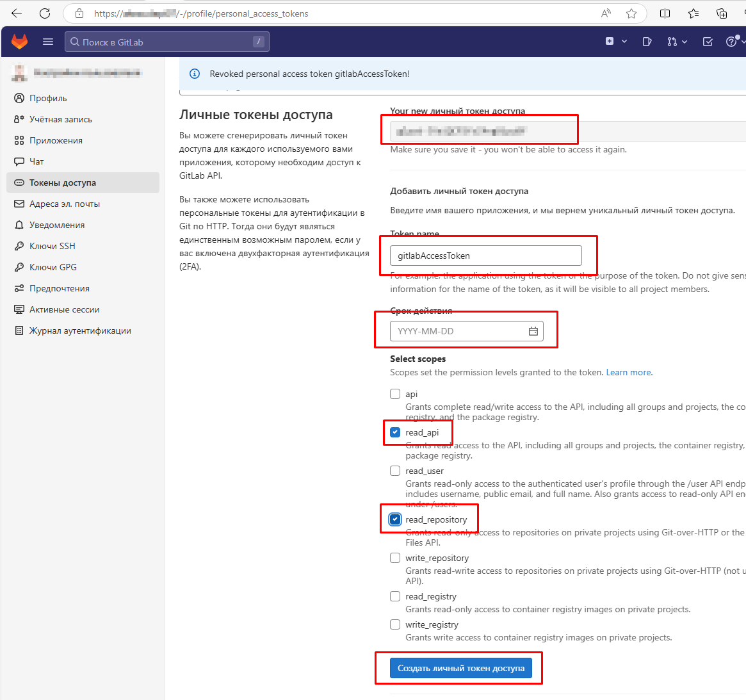
Task: Expand the create new plus dropdown
Action: [x=615, y=42]
